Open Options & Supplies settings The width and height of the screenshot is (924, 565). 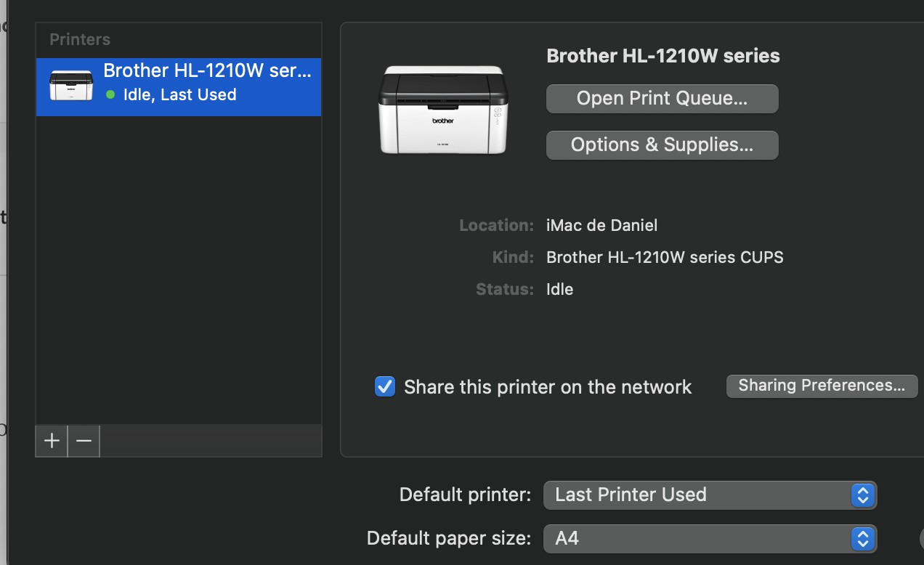[x=661, y=145]
